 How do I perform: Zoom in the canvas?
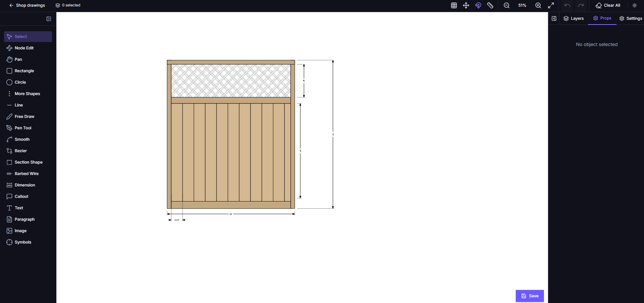pyautogui.click(x=538, y=5)
